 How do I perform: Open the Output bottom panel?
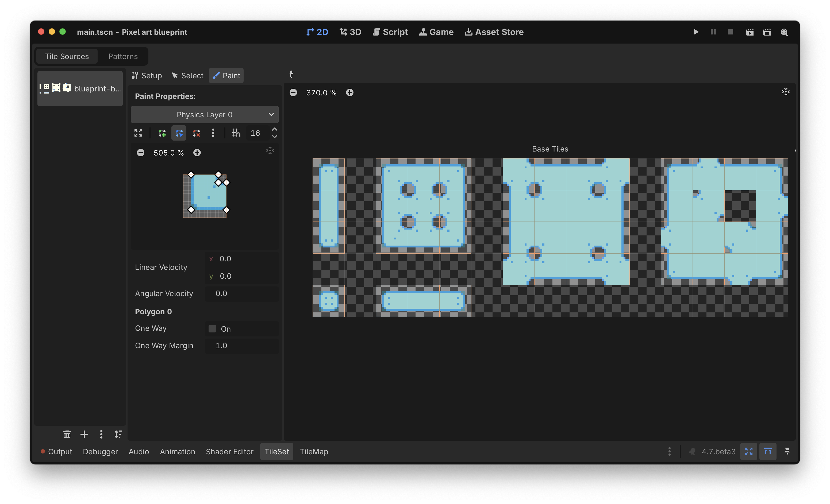pos(57,451)
